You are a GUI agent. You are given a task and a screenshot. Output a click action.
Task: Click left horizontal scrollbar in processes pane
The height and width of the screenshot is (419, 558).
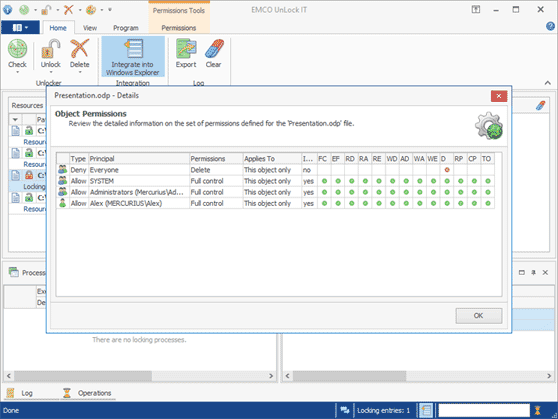click(83, 376)
